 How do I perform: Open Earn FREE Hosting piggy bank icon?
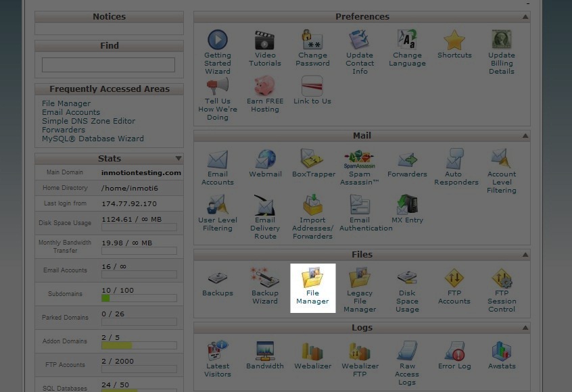[265, 86]
